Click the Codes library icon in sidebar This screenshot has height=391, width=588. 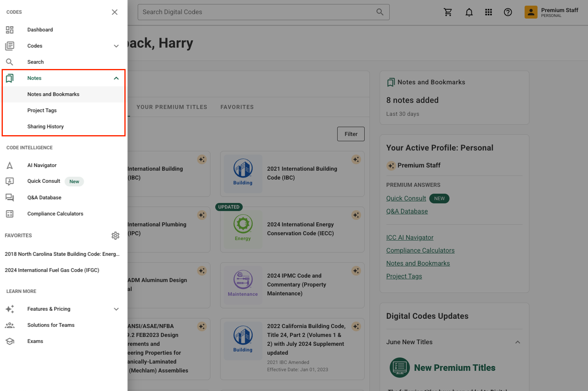(x=10, y=46)
